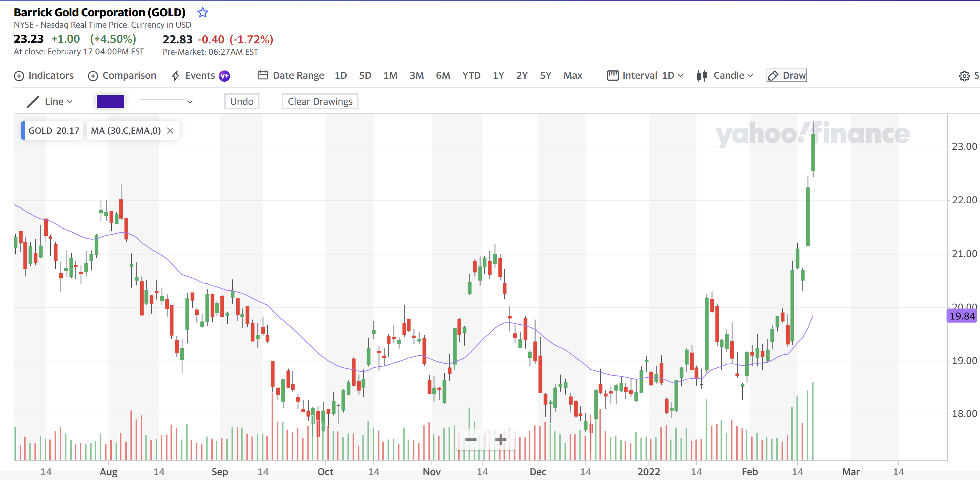Click the purple Y+ premium badge

[224, 76]
